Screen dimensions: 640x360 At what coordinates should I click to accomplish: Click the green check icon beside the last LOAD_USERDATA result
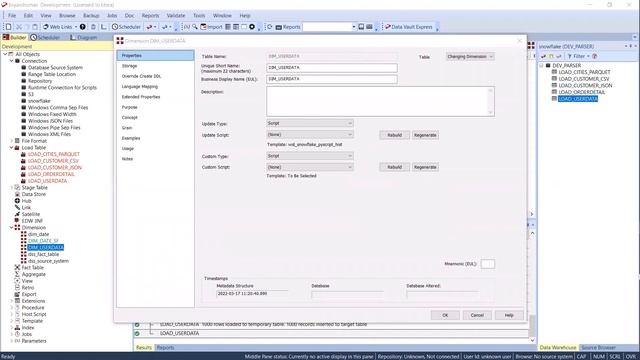tap(137, 333)
